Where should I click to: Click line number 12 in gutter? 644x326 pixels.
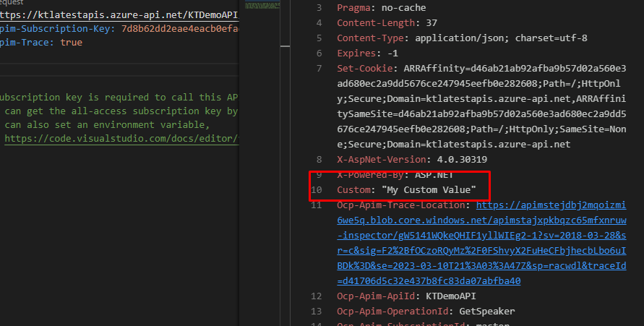(x=316, y=296)
